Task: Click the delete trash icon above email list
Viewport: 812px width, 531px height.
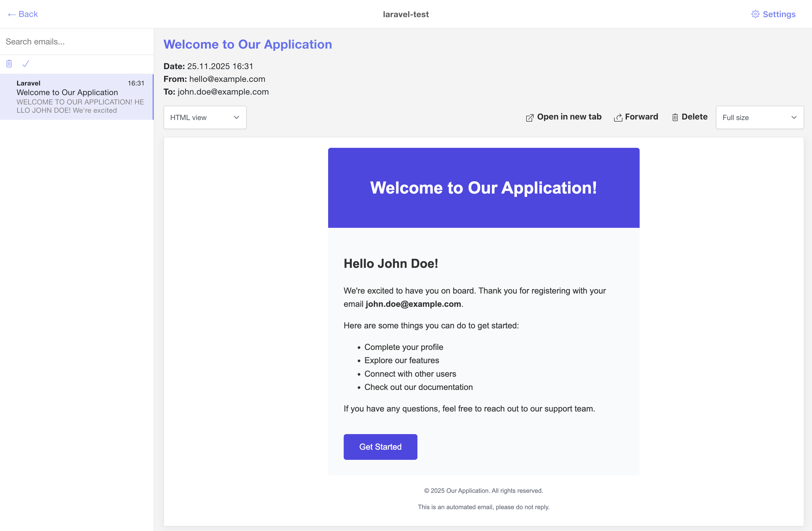Action: click(x=9, y=63)
